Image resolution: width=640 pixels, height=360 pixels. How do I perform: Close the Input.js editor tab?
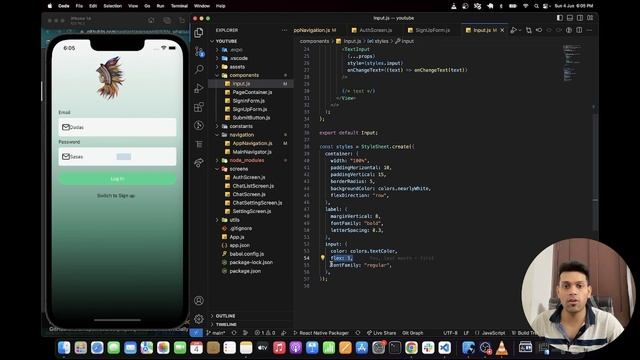tap(502, 30)
